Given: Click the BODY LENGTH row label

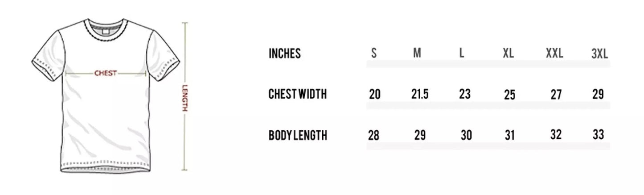Looking at the screenshot, I should pos(298,135).
